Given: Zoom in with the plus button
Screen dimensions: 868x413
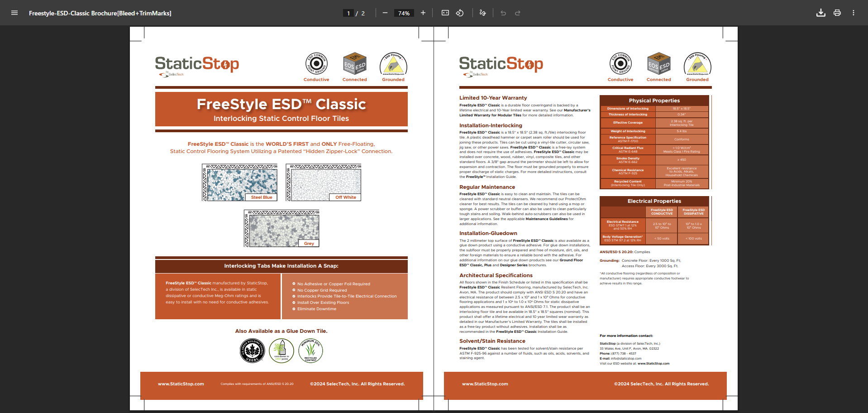Looking at the screenshot, I should coord(423,13).
